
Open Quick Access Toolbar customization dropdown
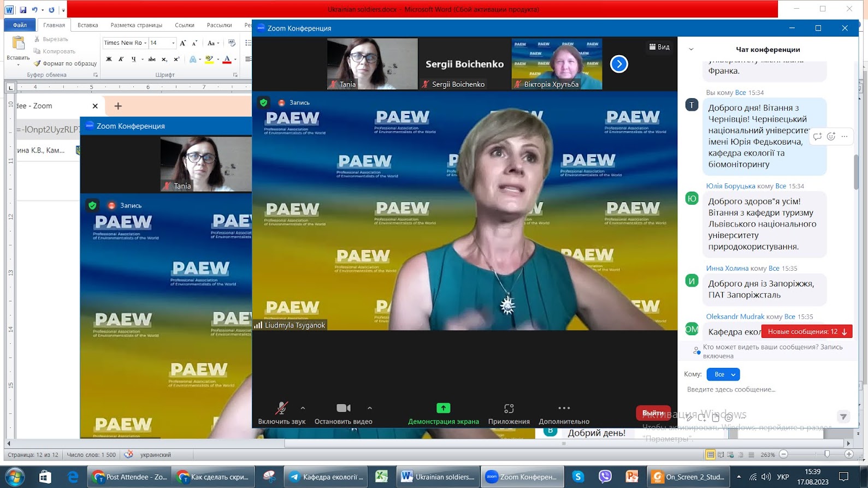tap(63, 10)
